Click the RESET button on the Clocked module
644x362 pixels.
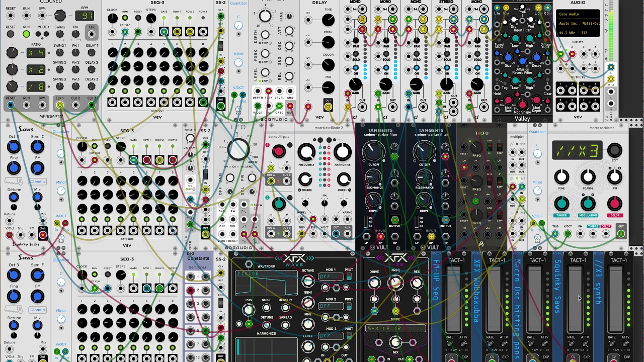[11, 34]
